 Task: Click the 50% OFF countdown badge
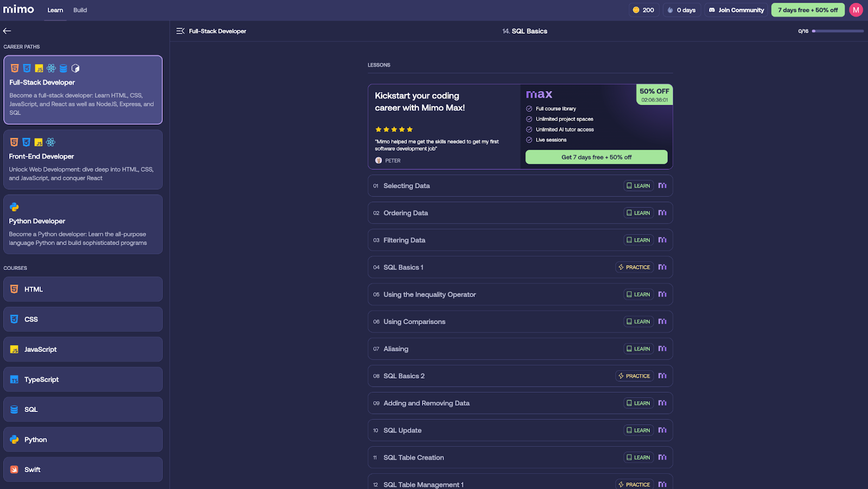[x=654, y=95]
